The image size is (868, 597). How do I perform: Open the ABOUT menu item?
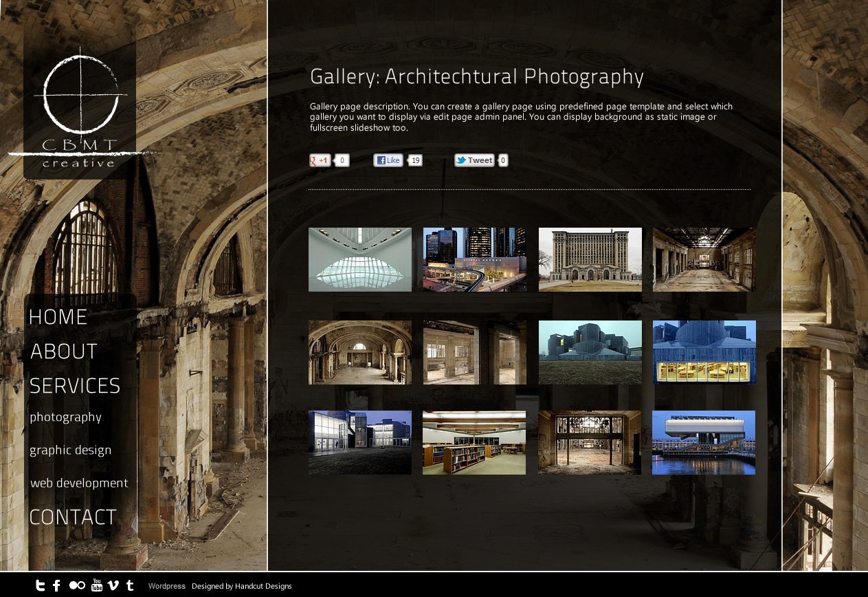coord(64,351)
